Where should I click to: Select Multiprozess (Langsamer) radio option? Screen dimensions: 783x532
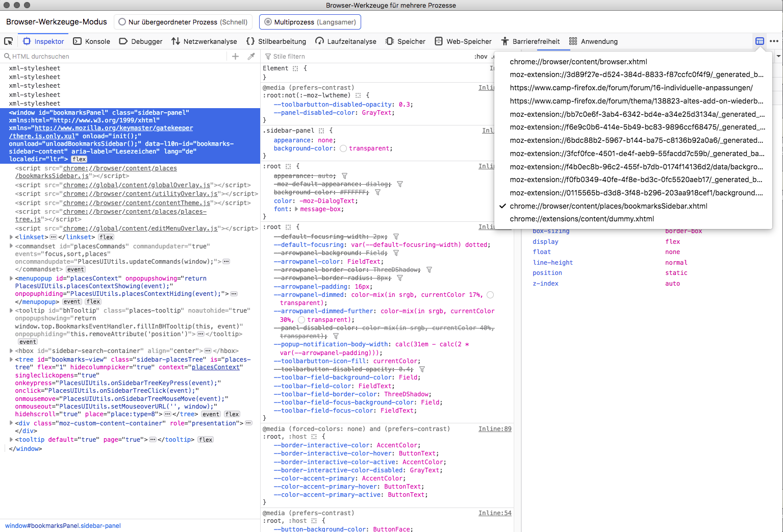coord(268,22)
